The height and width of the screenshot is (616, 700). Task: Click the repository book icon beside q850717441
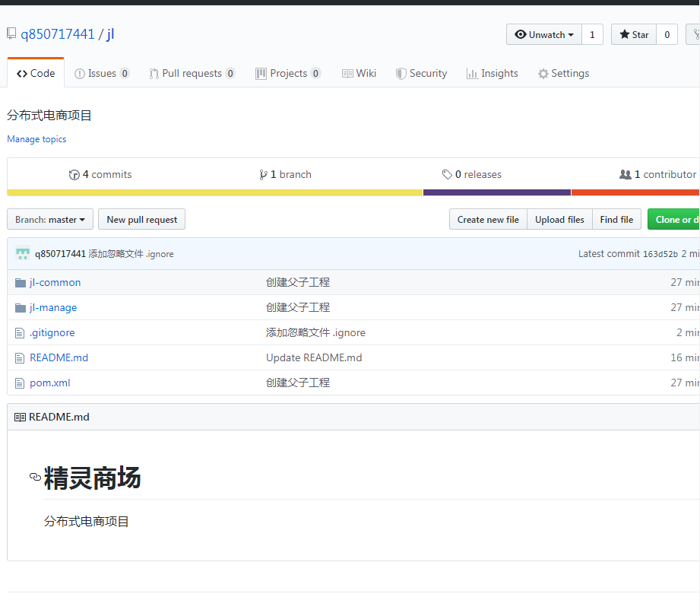coord(11,33)
